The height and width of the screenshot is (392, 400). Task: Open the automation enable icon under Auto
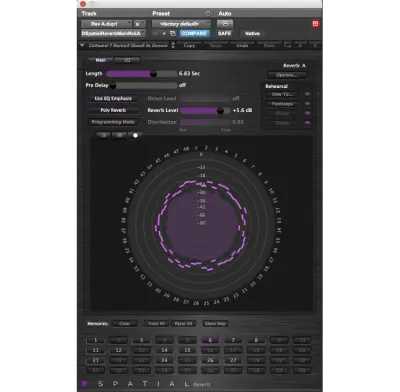click(x=225, y=24)
